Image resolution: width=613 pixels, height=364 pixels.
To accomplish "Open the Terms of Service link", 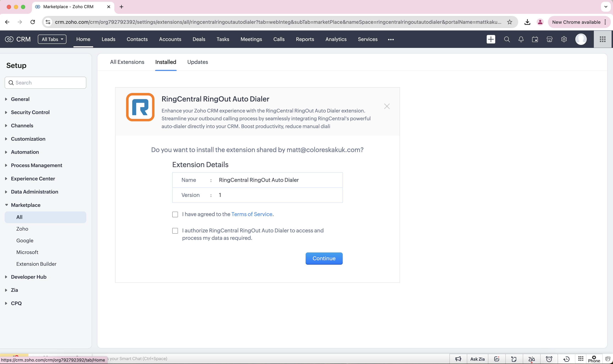I will tap(252, 214).
